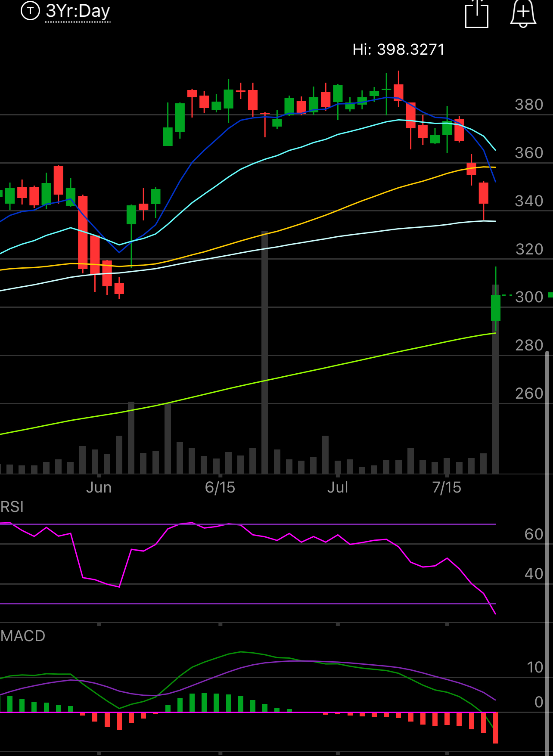Viewport: 553px width, 756px height.
Task: Tap the RSI 40 level label
Action: coord(534,574)
